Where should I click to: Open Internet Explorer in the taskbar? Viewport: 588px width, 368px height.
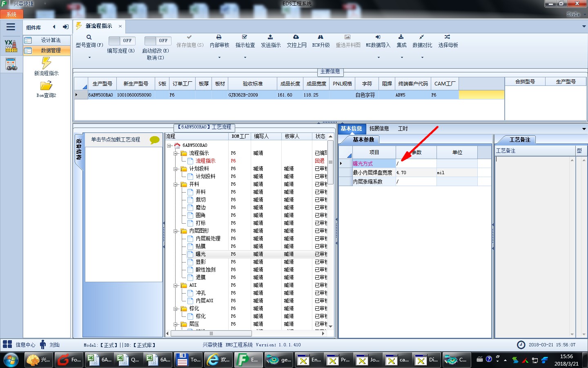coord(218,360)
